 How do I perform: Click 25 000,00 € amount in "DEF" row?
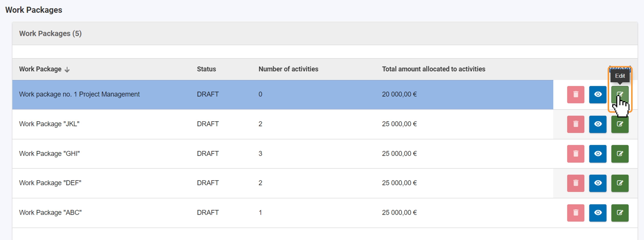point(399,183)
